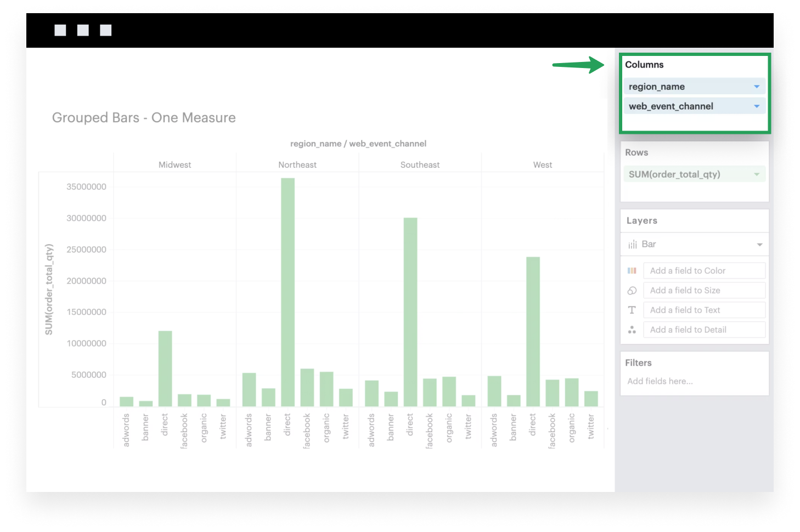800x532 pixels.
Task: Click the Midwest column header
Action: 174,165
